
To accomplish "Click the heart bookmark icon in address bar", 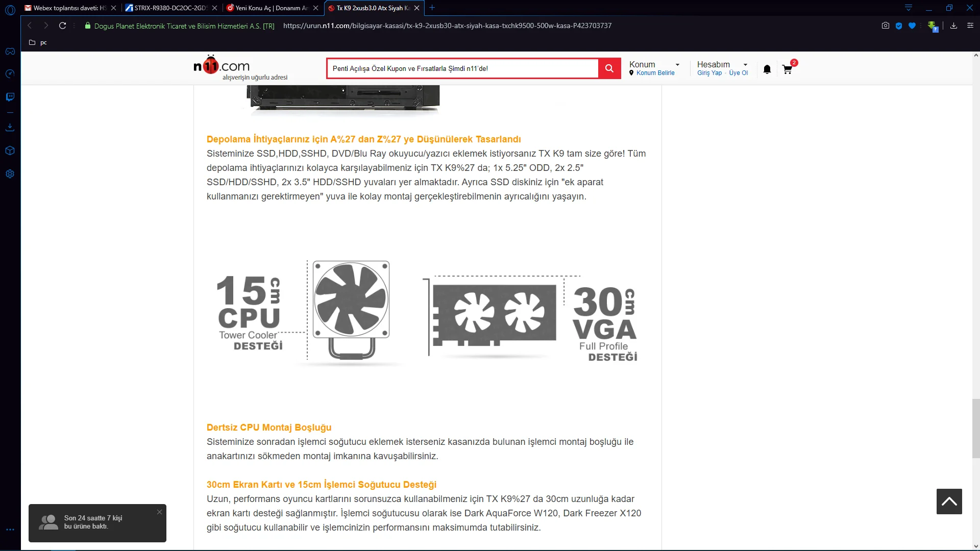I will coord(912,26).
